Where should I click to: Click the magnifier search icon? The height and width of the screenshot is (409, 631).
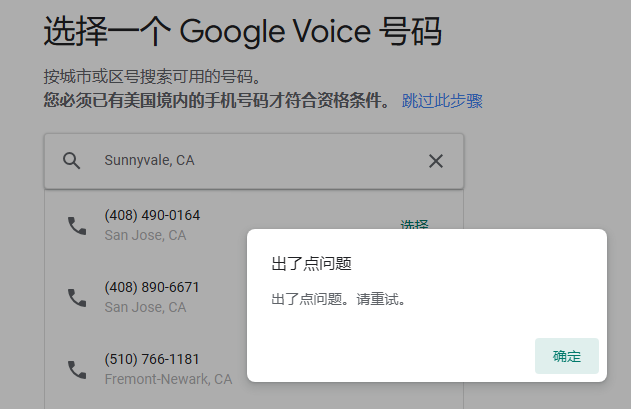coord(71,161)
